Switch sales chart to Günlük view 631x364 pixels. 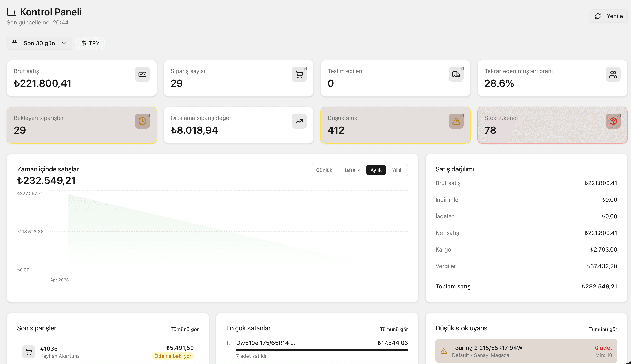pos(324,170)
